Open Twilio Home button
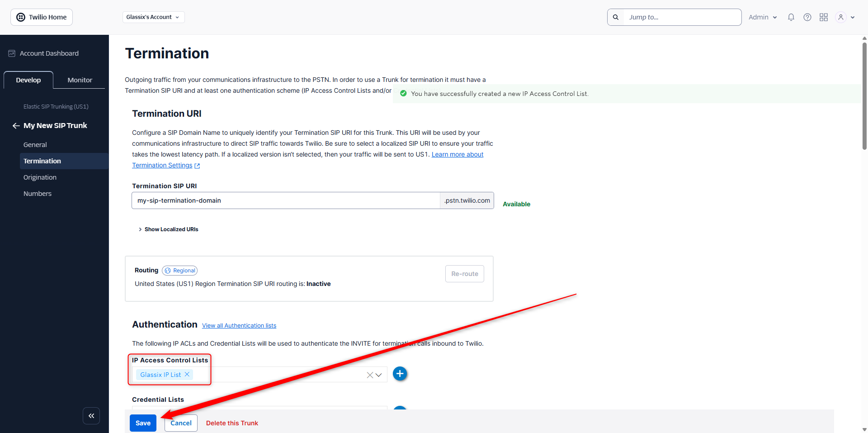The image size is (868, 433). pyautogui.click(x=42, y=17)
